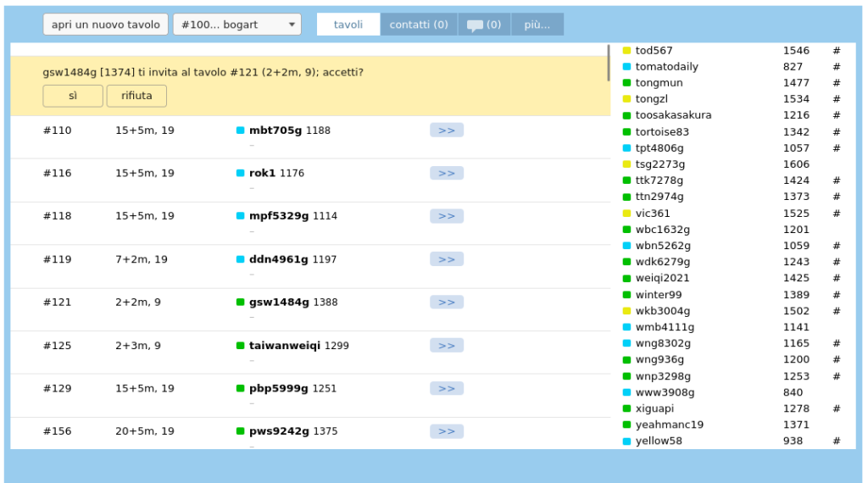Select player taiwanweiqi in table list
Image resolution: width=868 pixels, height=483 pixels.
pyautogui.click(x=284, y=346)
